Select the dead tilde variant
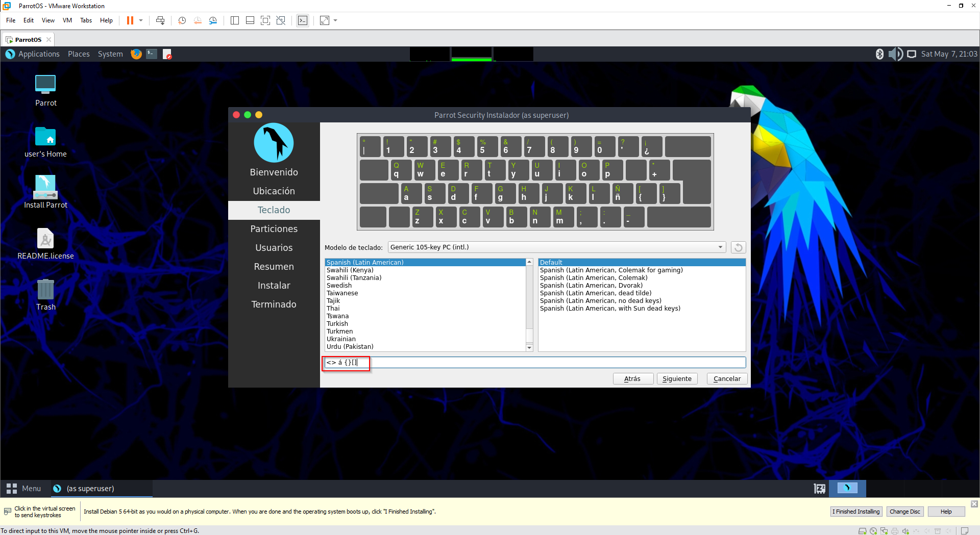The height and width of the screenshot is (535, 980). point(642,293)
